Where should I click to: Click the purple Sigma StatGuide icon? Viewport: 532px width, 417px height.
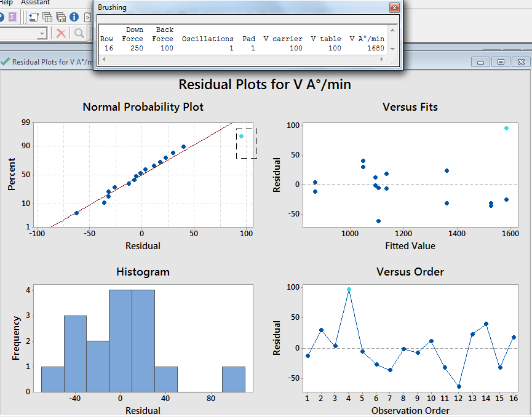click(x=12, y=17)
